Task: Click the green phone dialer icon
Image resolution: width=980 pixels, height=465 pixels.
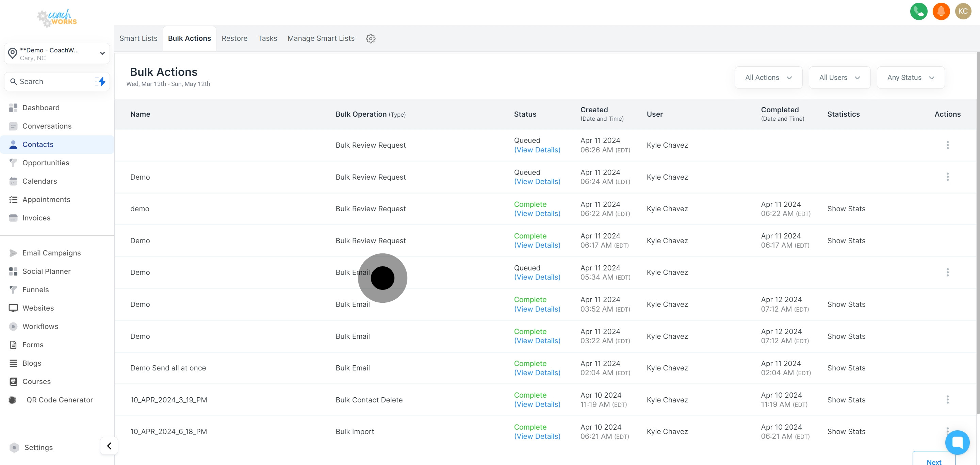Action: click(x=918, y=11)
